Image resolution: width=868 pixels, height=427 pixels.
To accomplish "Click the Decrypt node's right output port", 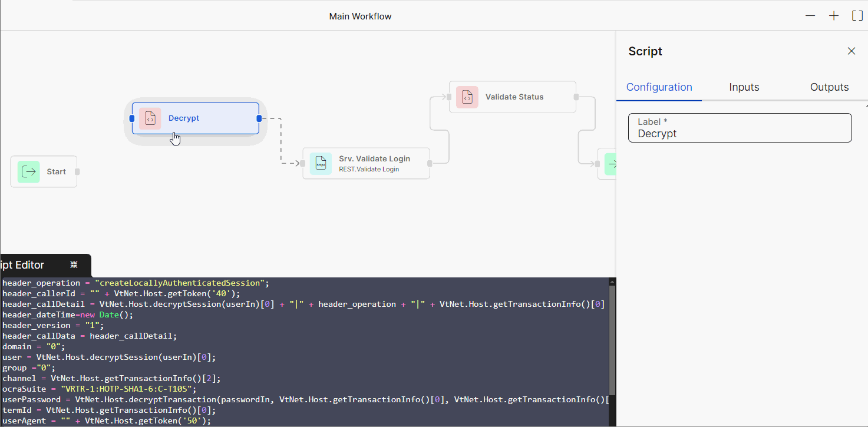I will tap(259, 118).
